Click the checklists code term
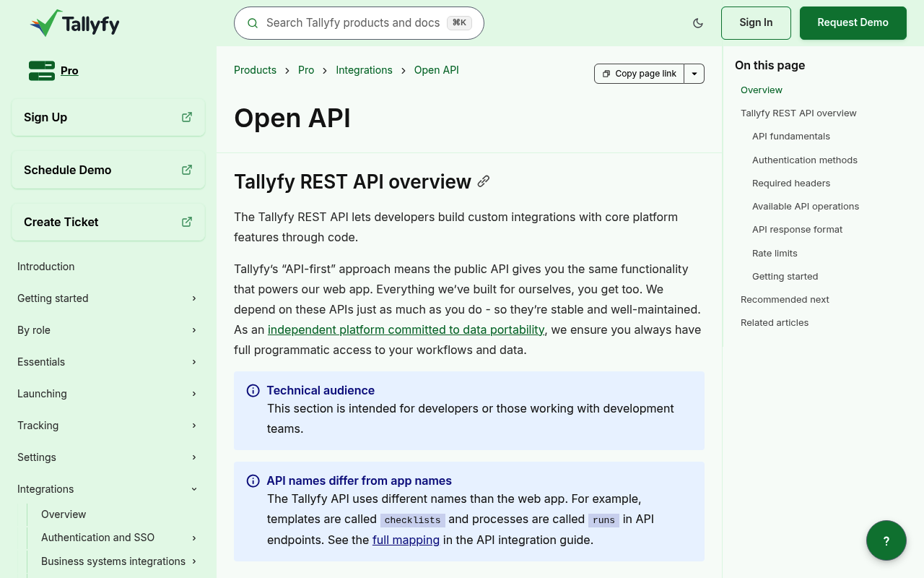The width and height of the screenshot is (924, 578). 412,520
